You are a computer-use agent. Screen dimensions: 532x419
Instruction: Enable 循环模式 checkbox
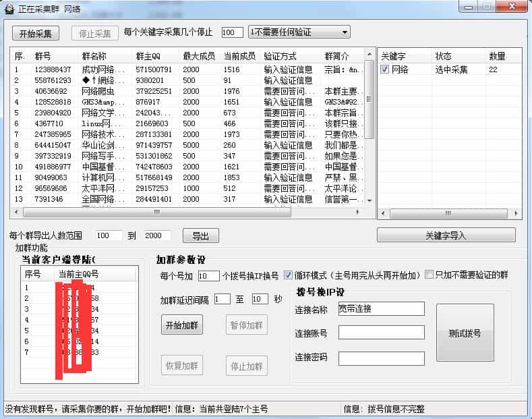tap(288, 275)
